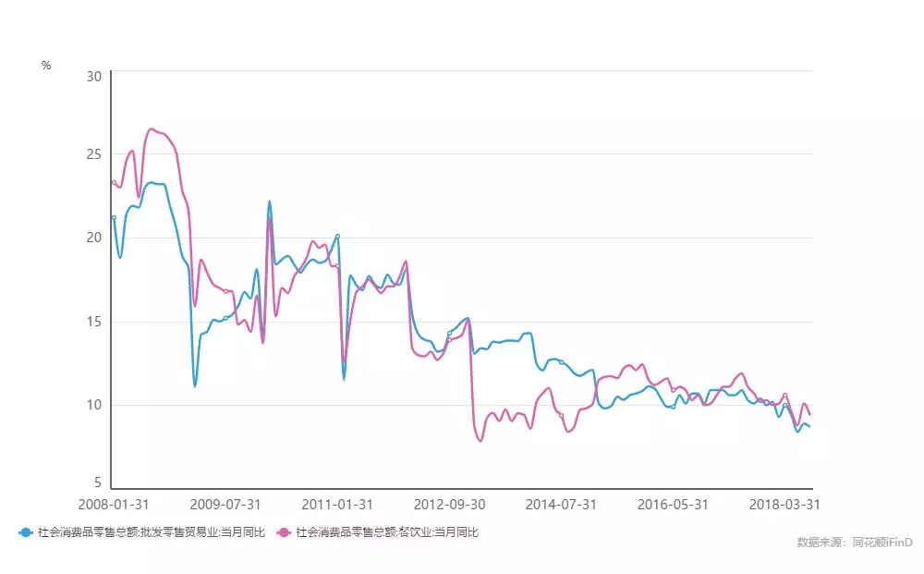This screenshot has width=924, height=574.
Task: Click the 2018-03-31 x-axis date label
Action: pos(784,504)
